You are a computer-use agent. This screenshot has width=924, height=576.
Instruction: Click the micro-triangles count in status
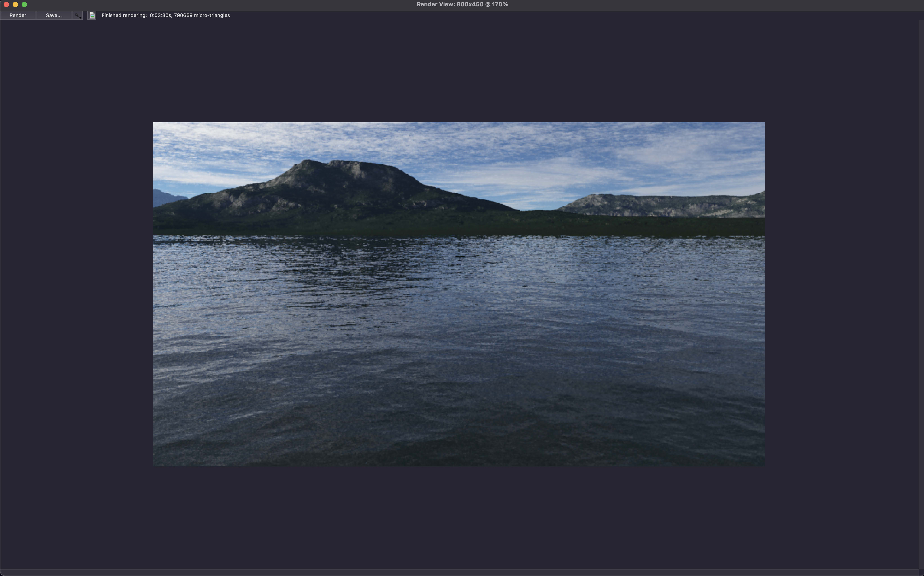pos(202,15)
